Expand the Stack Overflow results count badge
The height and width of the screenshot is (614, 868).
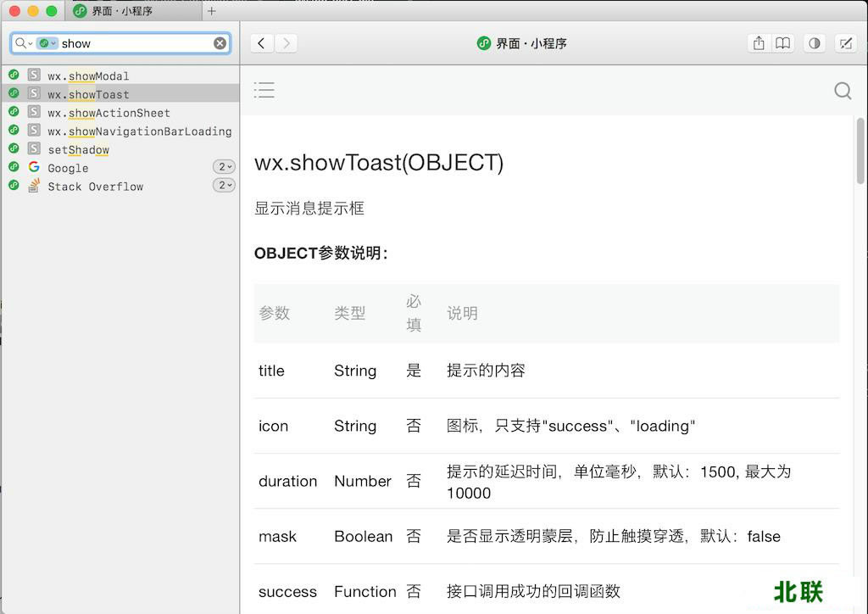point(224,186)
